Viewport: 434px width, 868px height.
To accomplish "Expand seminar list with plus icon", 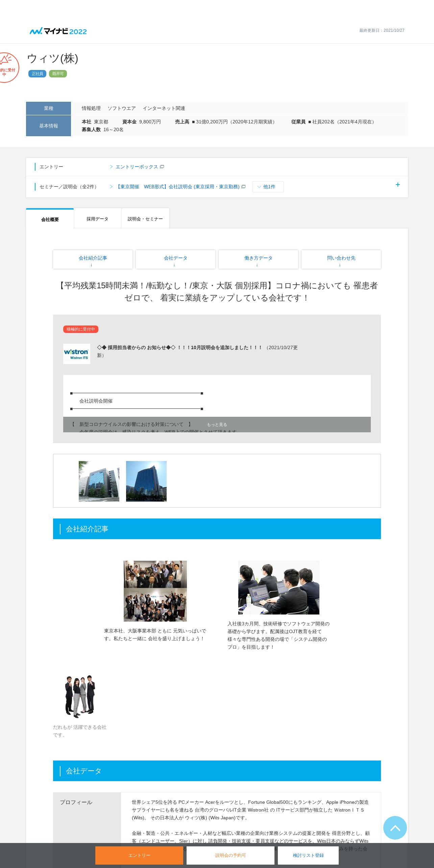I will pos(398,185).
